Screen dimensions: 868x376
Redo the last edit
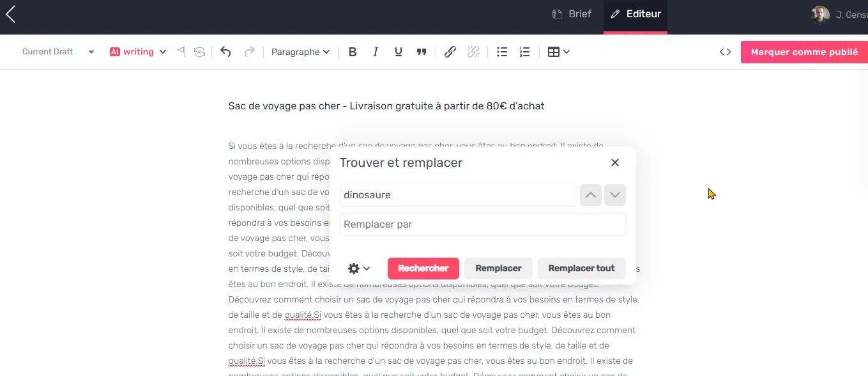[250, 52]
